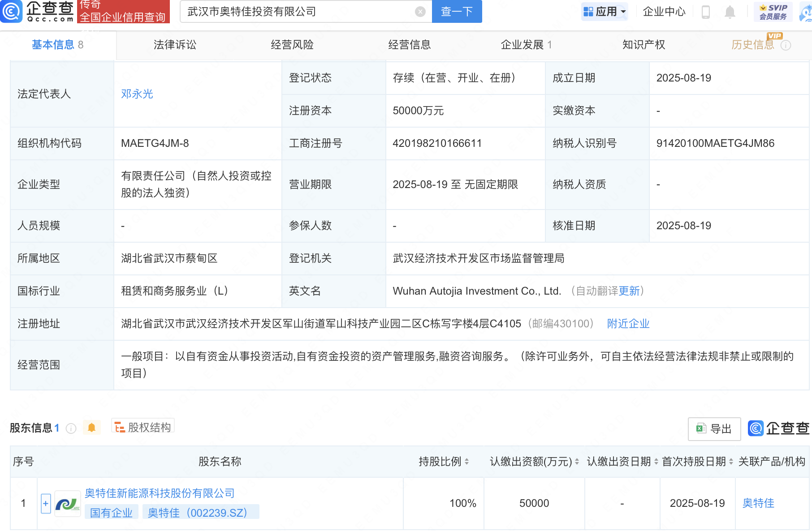812x531 pixels.
Task: Open the mobile phone app icon
Action: click(x=705, y=12)
